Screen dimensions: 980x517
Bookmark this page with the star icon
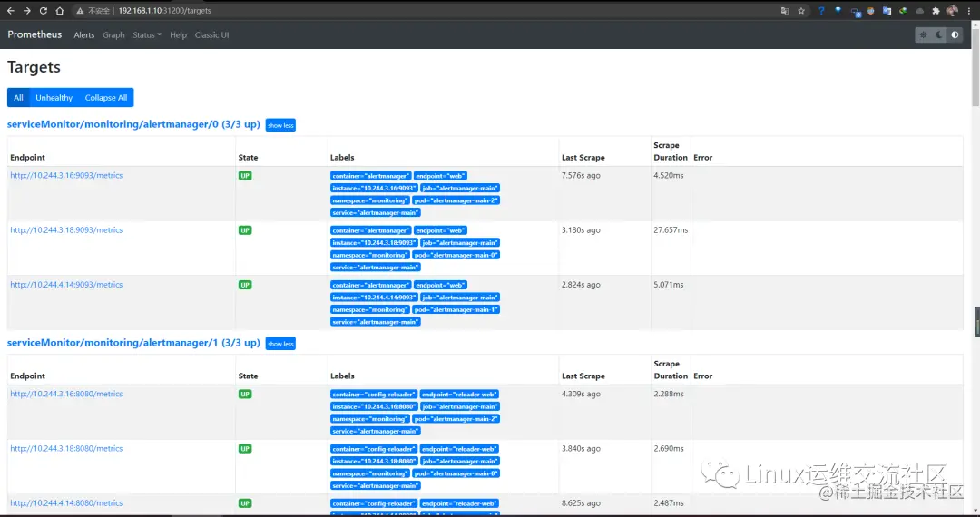pos(801,11)
